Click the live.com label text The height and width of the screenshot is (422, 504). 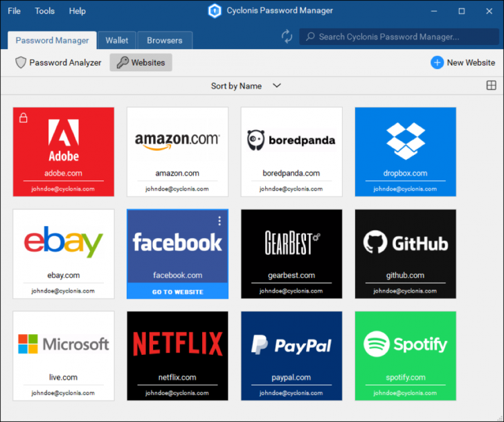pos(63,377)
